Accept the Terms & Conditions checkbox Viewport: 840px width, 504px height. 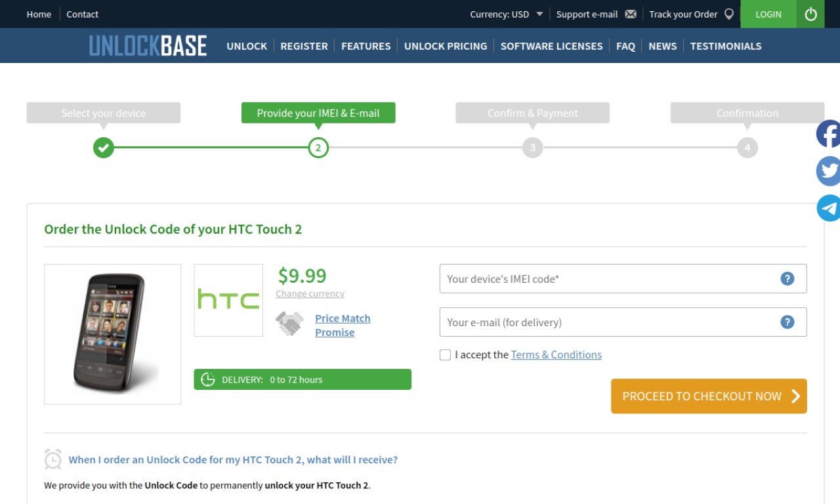445,354
